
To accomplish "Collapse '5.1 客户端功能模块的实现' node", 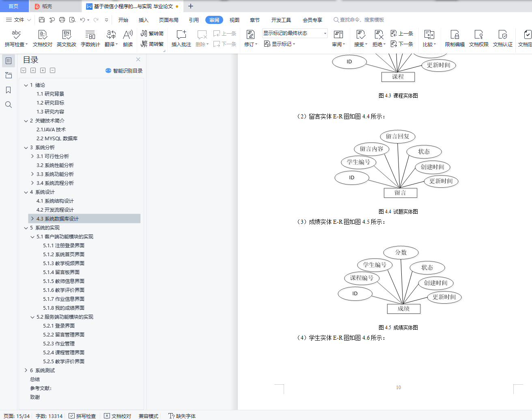I will [32, 237].
